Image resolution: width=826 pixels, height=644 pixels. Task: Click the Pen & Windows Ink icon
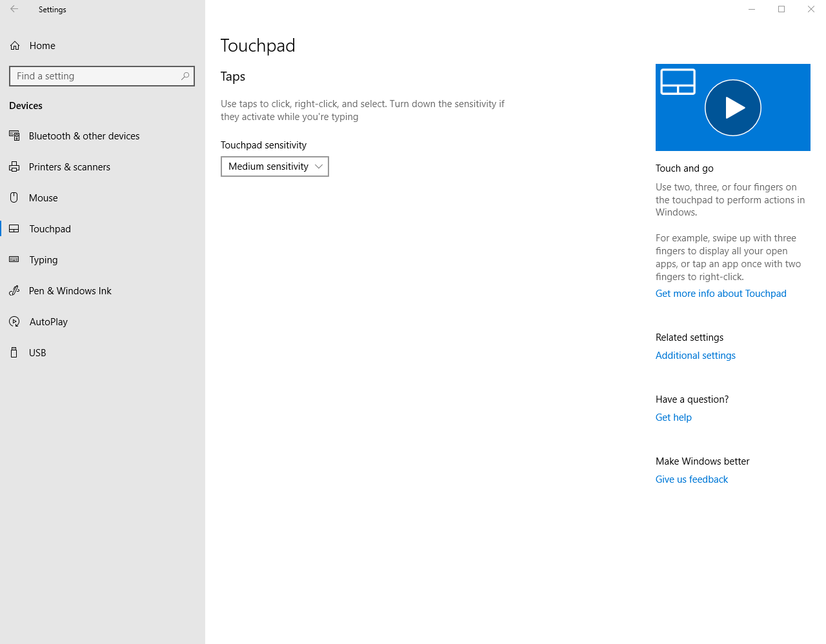coord(14,291)
